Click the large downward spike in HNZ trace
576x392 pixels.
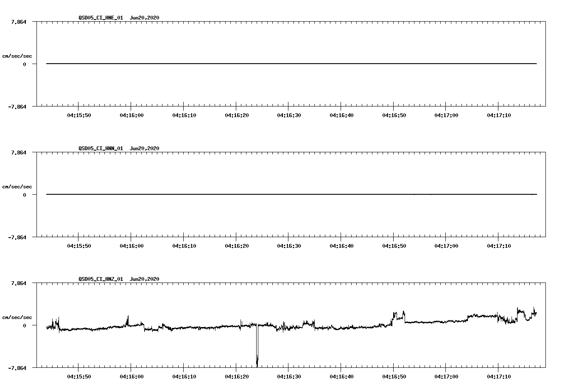[257, 346]
